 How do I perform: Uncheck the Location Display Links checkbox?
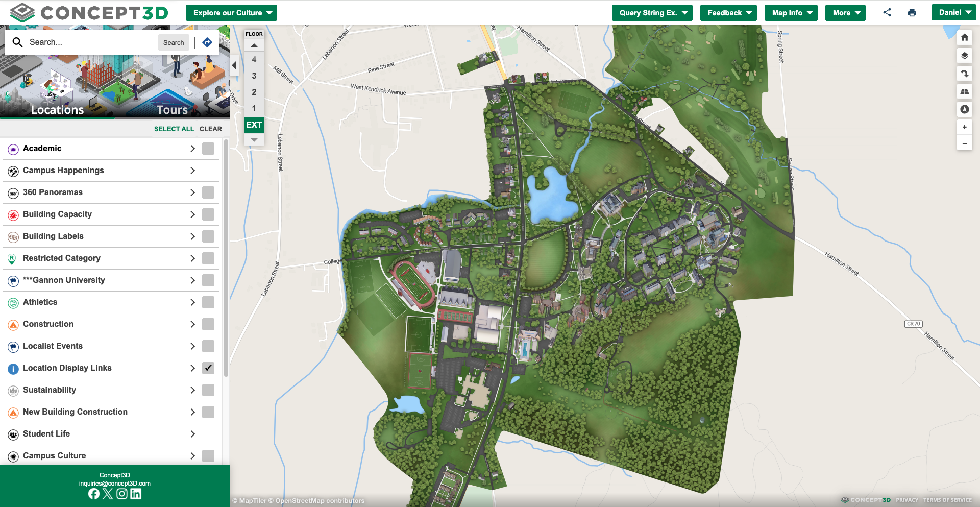pyautogui.click(x=208, y=368)
